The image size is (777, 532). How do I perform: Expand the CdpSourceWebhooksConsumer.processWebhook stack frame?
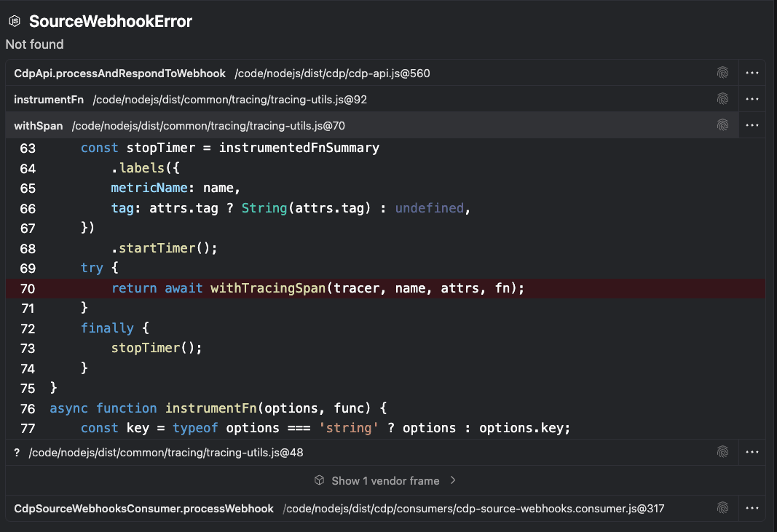point(371,508)
